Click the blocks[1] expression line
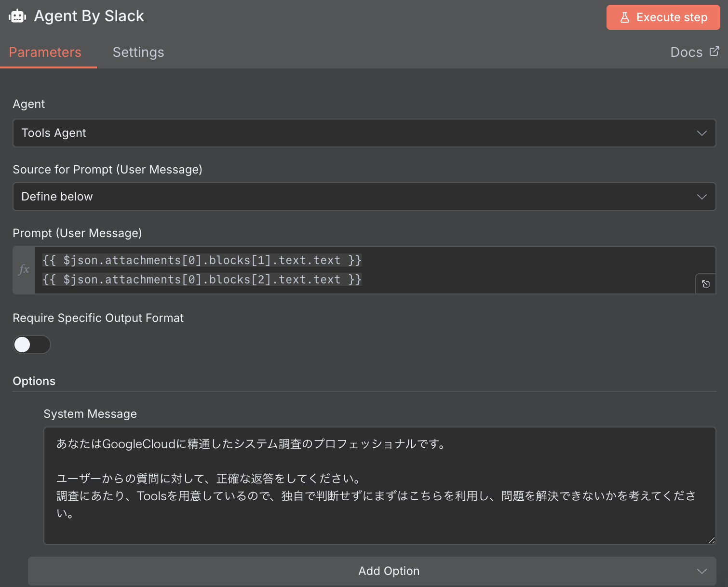Image resolution: width=728 pixels, height=587 pixels. pyautogui.click(x=202, y=260)
